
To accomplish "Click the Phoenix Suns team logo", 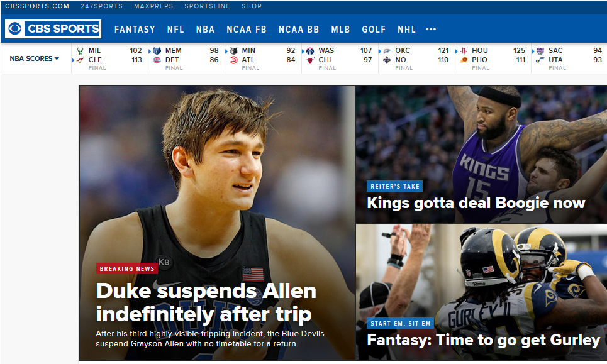I will tap(464, 60).
